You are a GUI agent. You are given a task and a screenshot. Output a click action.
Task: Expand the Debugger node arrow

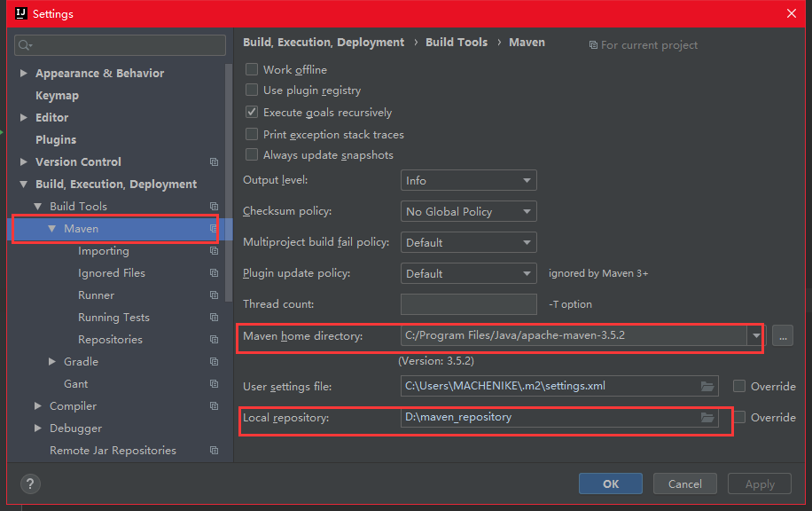(38, 428)
